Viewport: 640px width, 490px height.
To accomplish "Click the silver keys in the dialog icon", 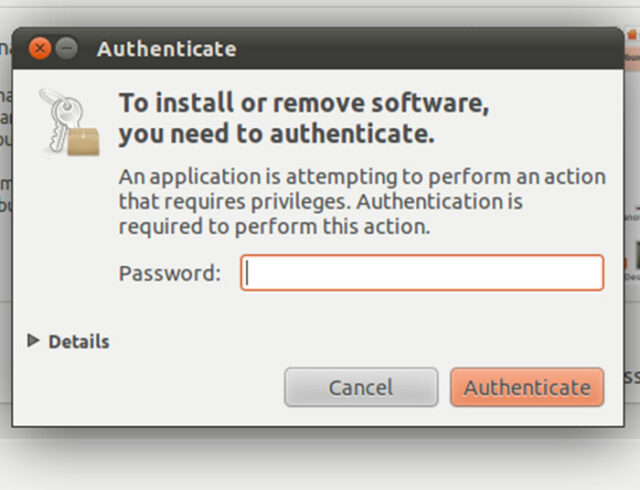I will click(x=61, y=116).
